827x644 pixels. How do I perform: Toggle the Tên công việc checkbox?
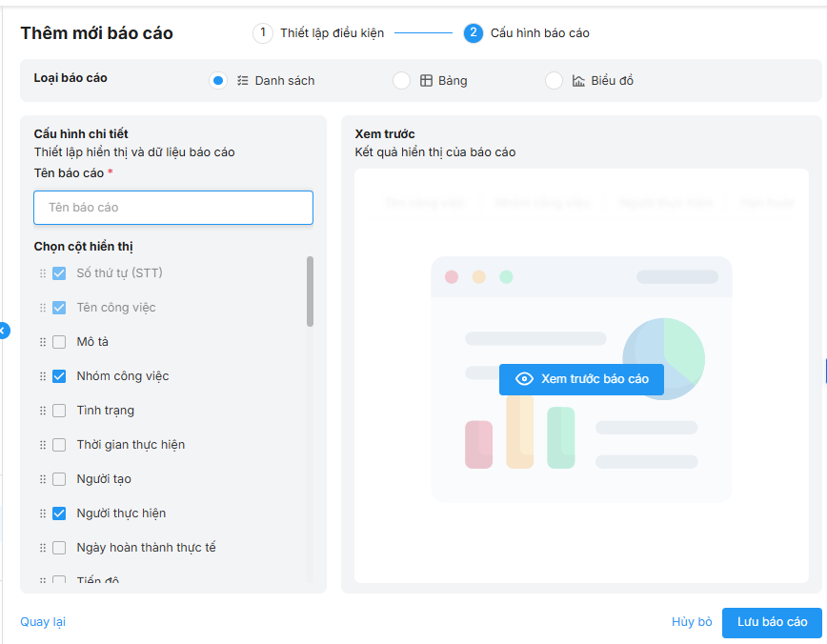(x=59, y=308)
